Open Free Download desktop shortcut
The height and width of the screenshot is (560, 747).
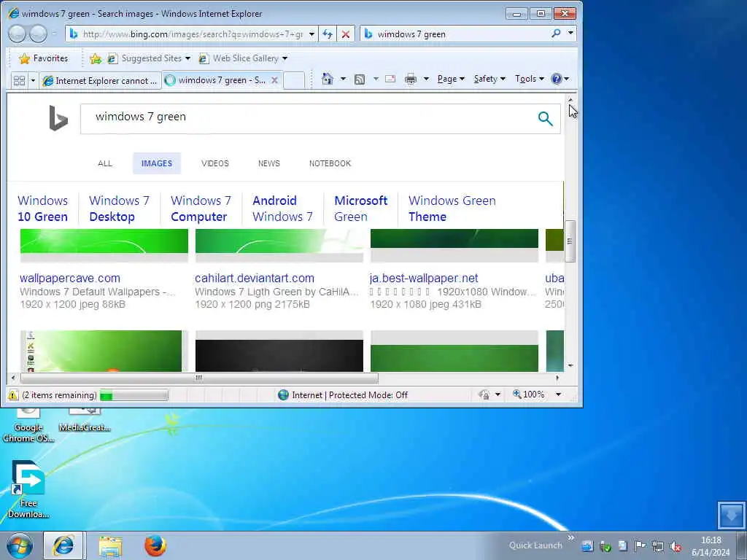pos(28,489)
